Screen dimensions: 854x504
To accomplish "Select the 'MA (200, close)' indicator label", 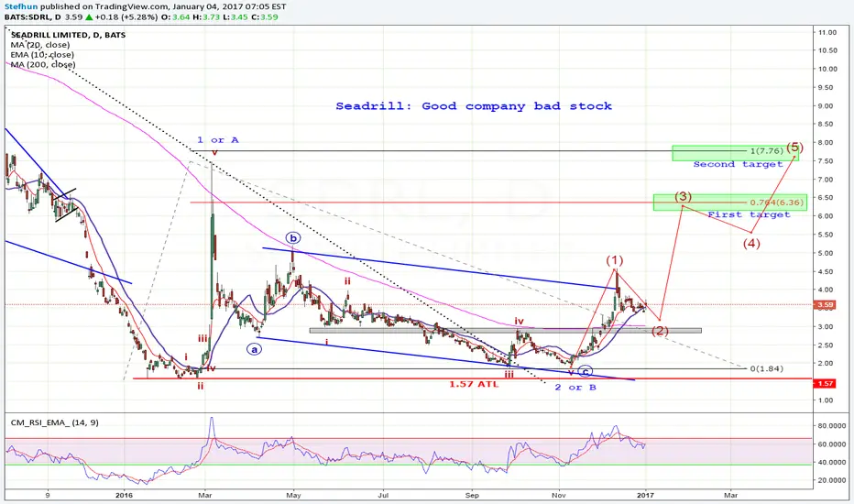I will click(x=42, y=64).
